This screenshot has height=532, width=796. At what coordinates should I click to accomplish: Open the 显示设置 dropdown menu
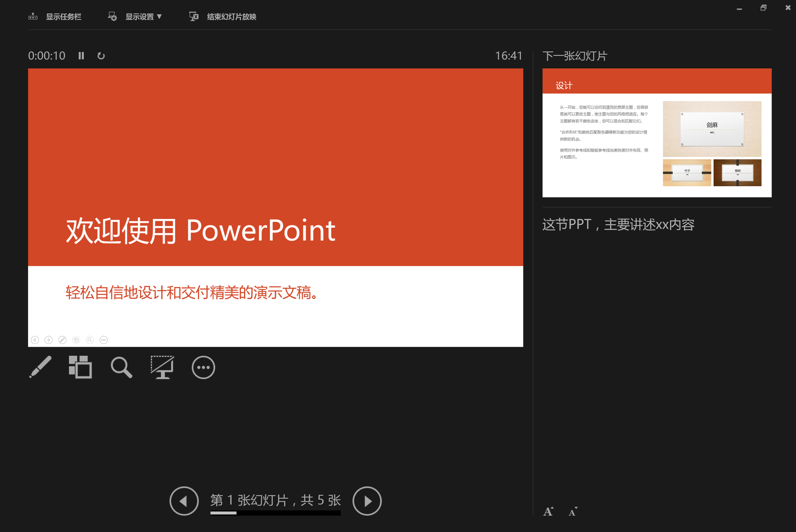[144, 17]
